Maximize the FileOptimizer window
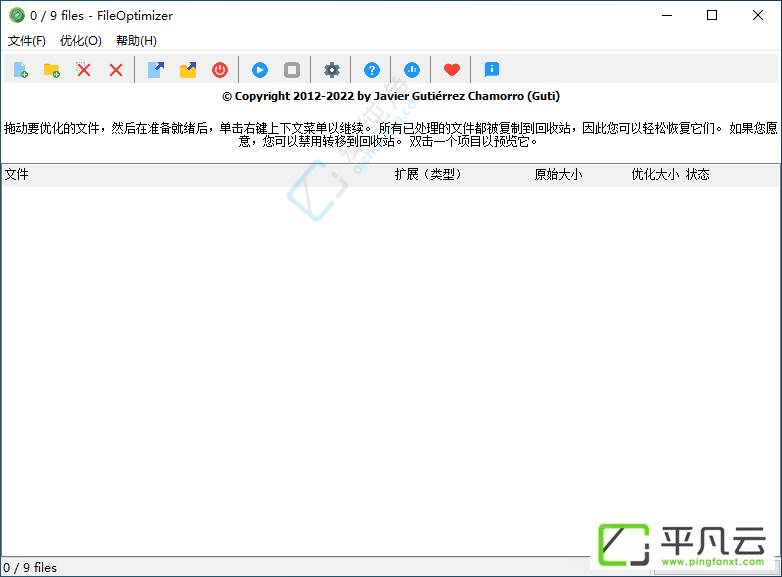This screenshot has height=577, width=782. coord(712,15)
